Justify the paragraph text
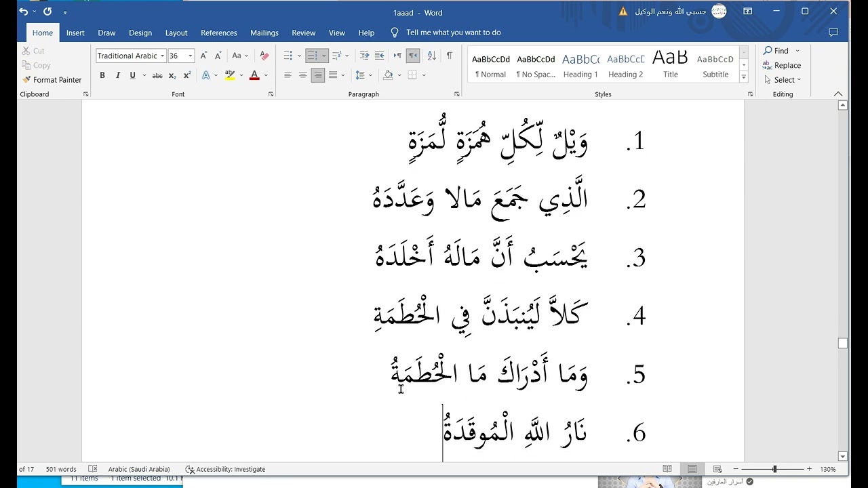 [x=333, y=75]
